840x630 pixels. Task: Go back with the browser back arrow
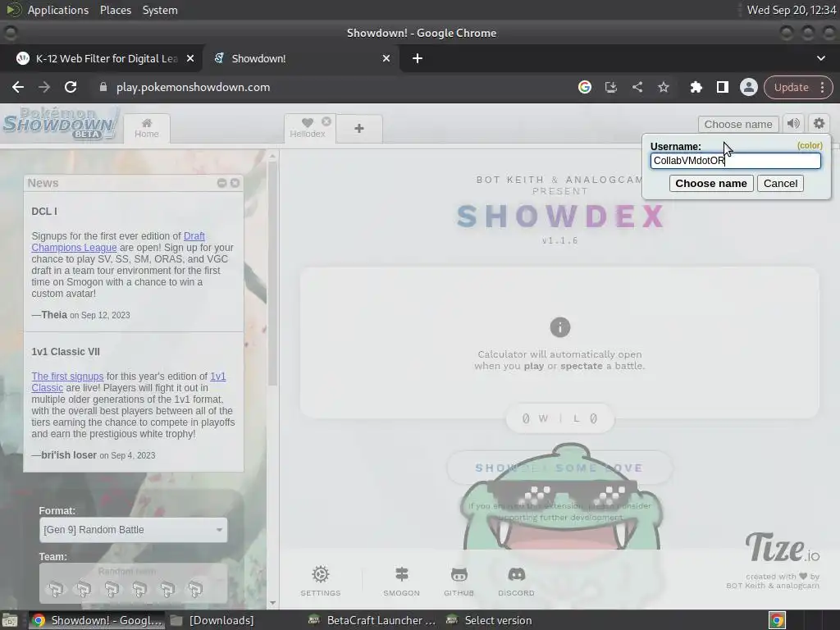(x=18, y=87)
